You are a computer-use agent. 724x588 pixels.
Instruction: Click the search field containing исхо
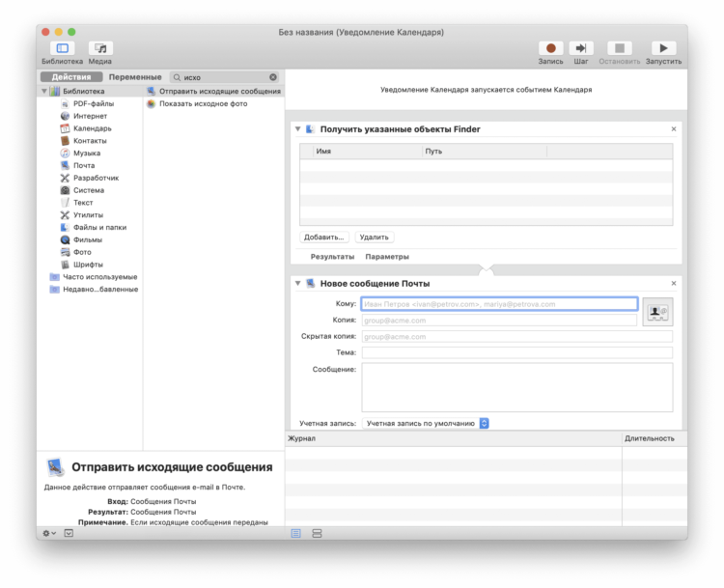click(224, 77)
